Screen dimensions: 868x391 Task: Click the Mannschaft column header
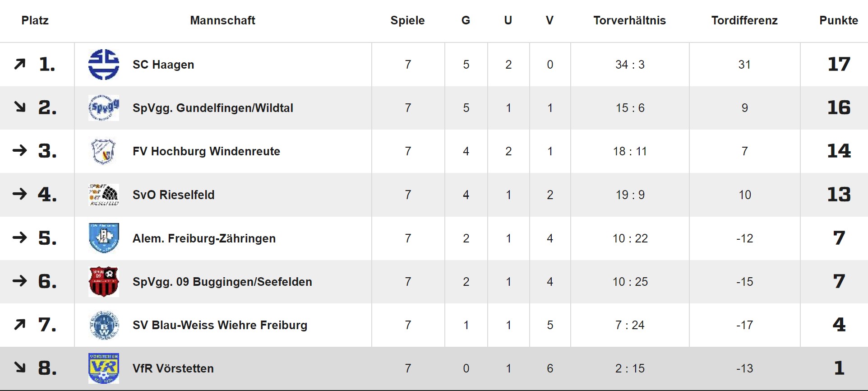tap(222, 20)
